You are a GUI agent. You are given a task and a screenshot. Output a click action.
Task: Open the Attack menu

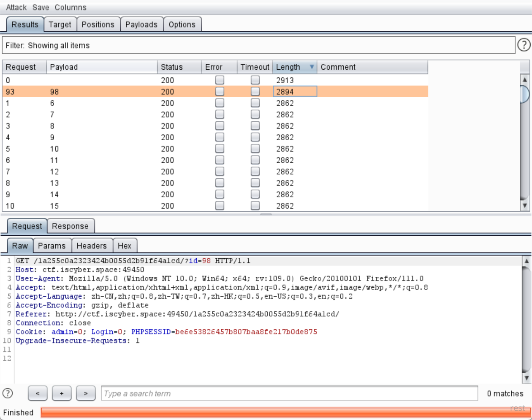click(x=16, y=8)
